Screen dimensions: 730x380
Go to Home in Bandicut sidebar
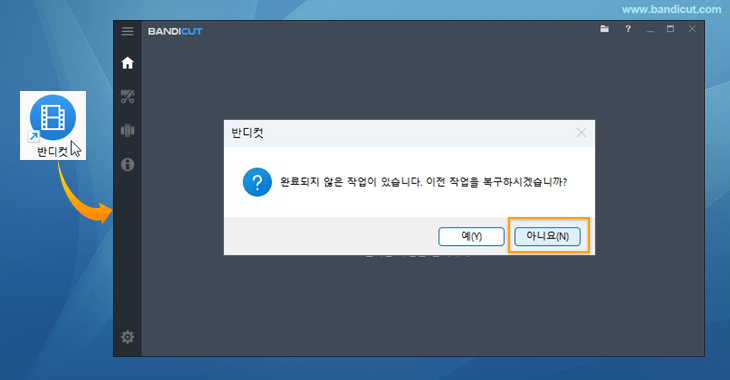pos(128,63)
